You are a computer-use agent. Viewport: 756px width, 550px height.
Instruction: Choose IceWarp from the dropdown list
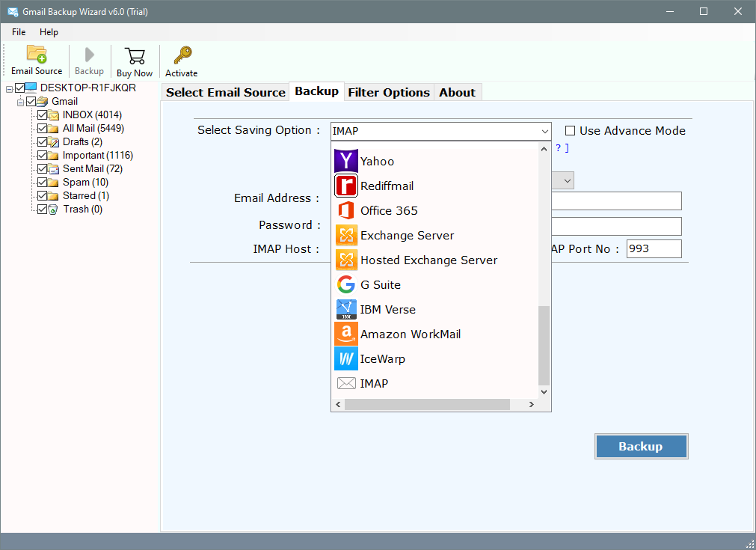tap(382, 358)
